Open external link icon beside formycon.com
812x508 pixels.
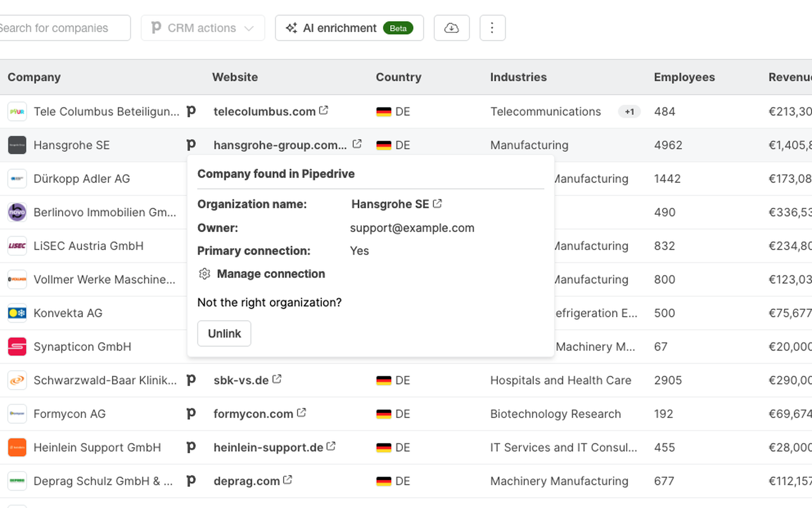pos(301,412)
